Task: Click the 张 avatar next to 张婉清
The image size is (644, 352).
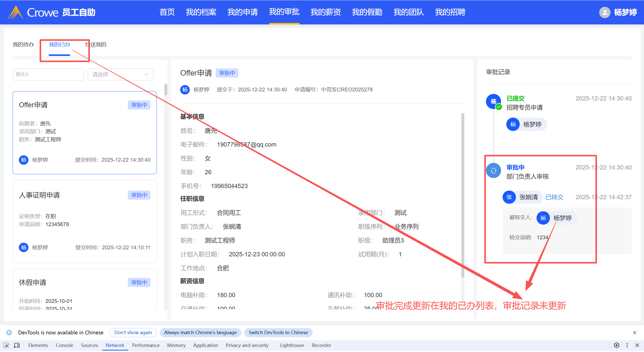Action: [509, 197]
